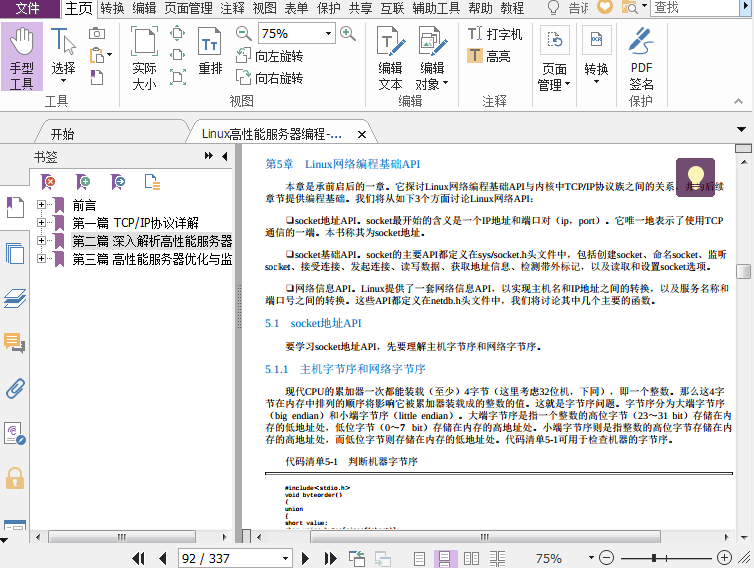The image size is (754, 568).
Task: Open the Signatures side panel icon
Action: [15, 433]
